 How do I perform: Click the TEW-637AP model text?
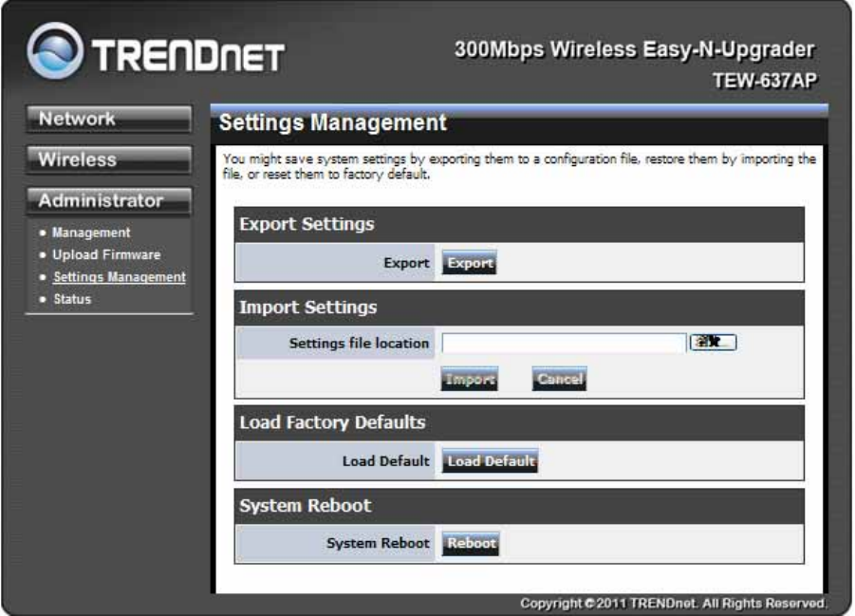765,81
